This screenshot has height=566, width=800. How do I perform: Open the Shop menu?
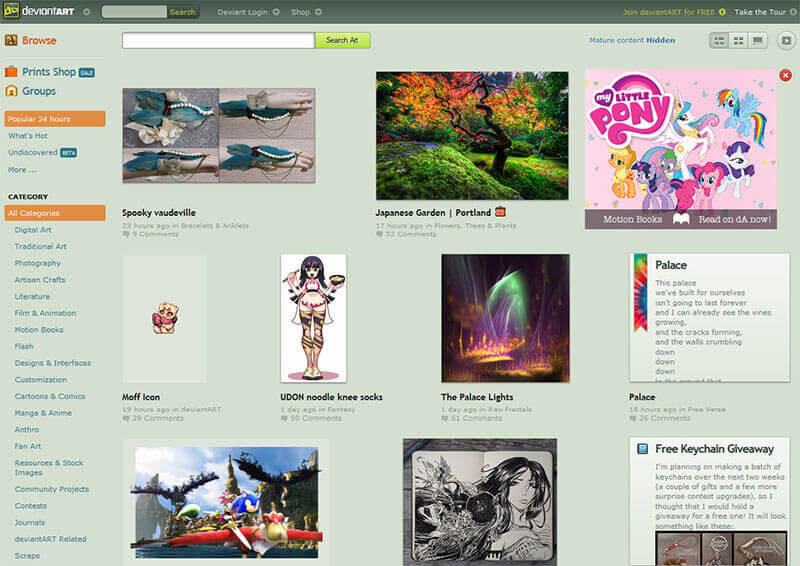click(300, 12)
